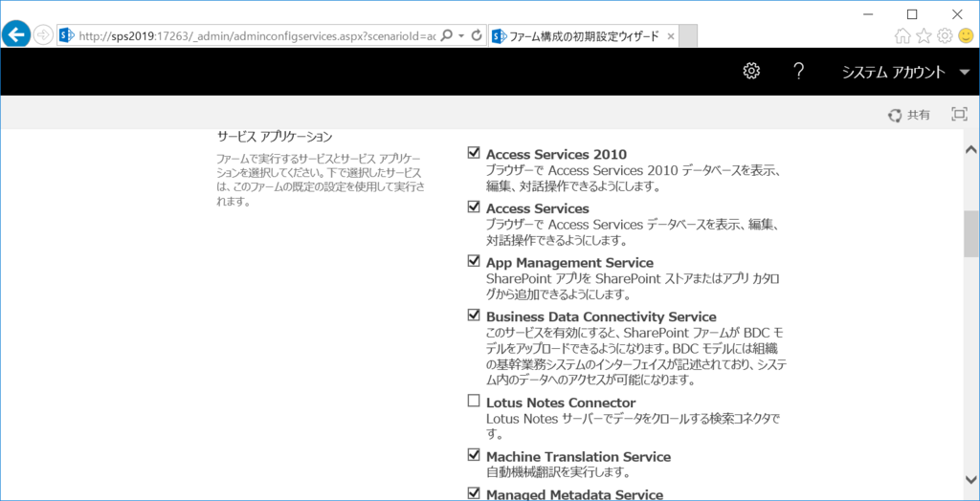The width and height of the screenshot is (980, 501).
Task: Click the vertical scrollbar thumb
Action: pos(970,233)
